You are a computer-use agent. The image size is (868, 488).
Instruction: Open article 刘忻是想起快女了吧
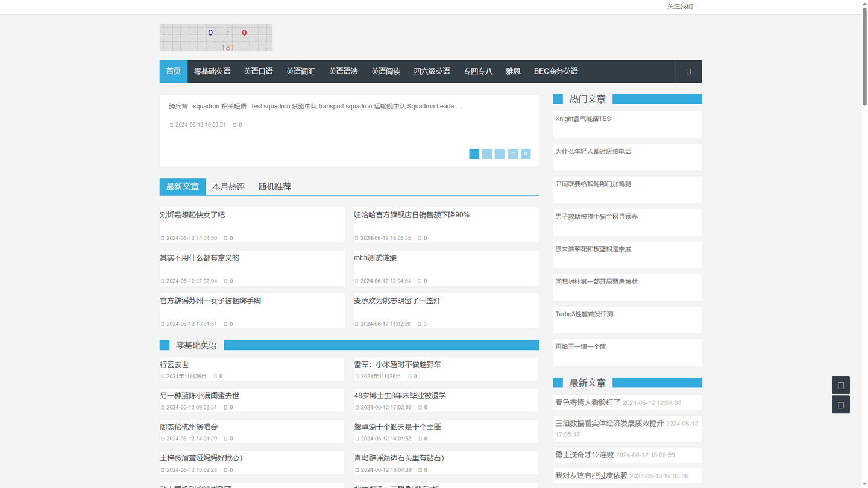192,215
